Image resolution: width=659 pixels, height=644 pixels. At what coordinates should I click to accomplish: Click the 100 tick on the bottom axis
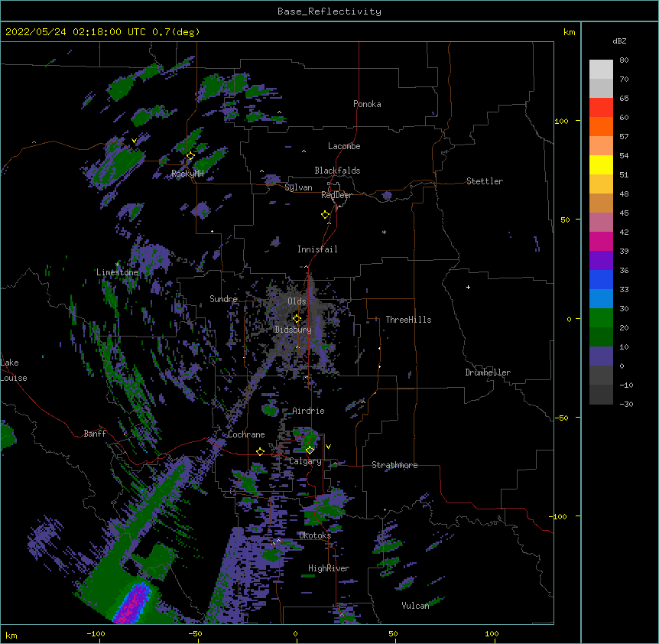pyautogui.click(x=492, y=633)
